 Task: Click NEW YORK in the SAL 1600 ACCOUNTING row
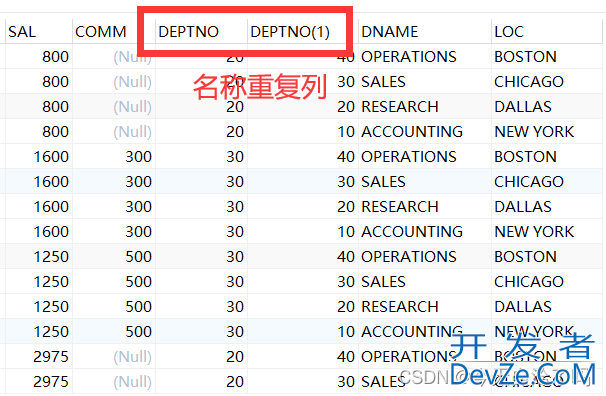[x=534, y=232]
